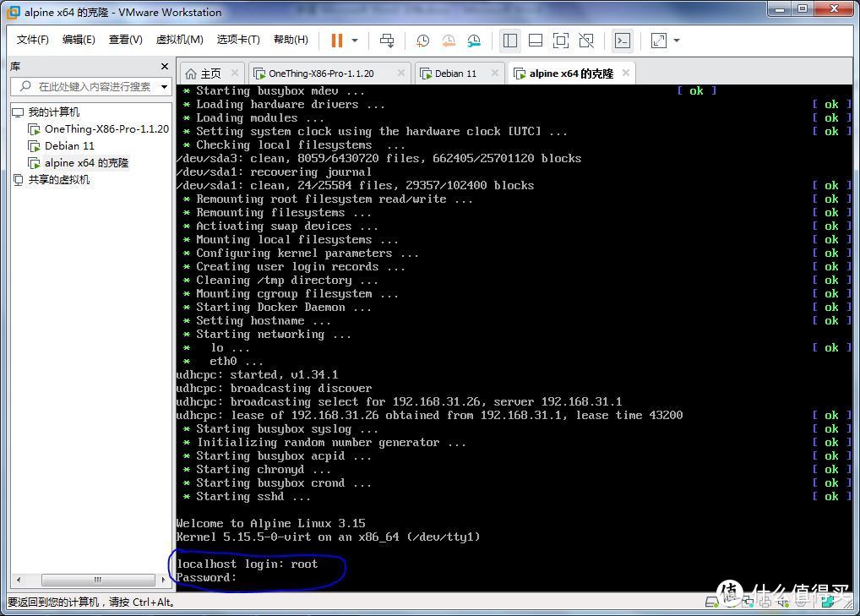Expand the stretch guest display dropdown arrow
This screenshot has width=860, height=616.
click(x=677, y=41)
